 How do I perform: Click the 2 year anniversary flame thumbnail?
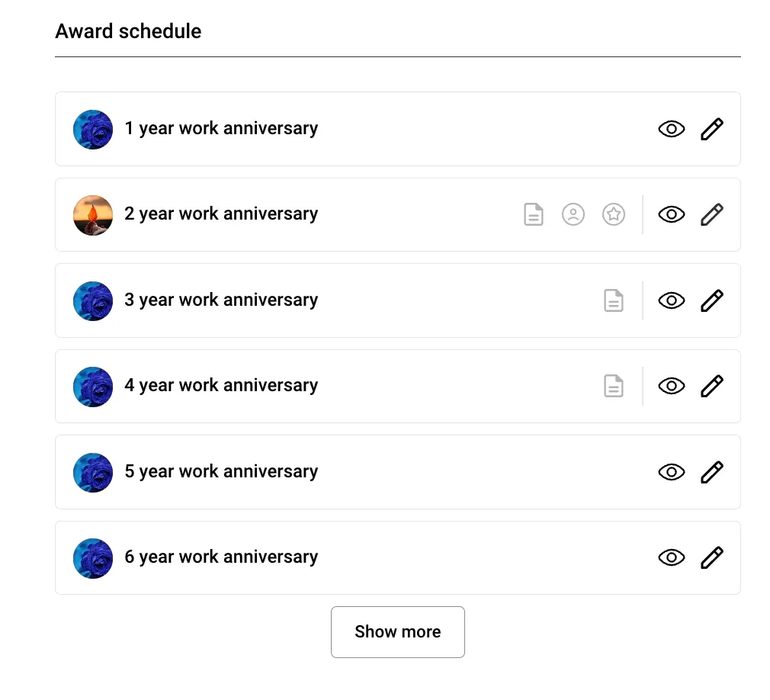pyautogui.click(x=93, y=214)
